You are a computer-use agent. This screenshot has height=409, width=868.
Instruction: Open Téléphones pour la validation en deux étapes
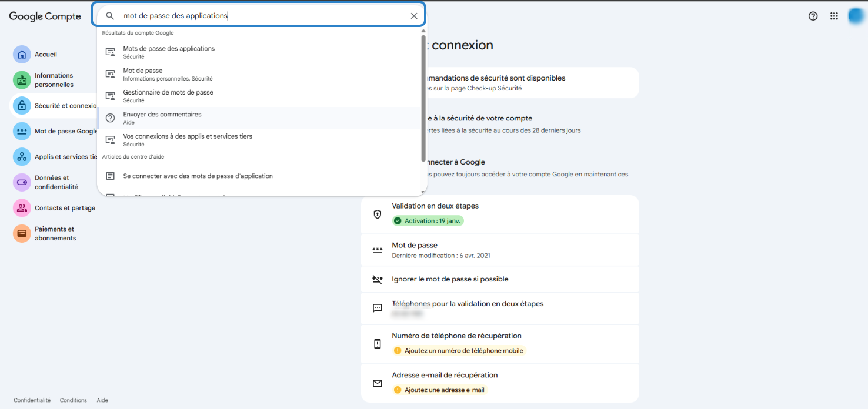[500, 309]
